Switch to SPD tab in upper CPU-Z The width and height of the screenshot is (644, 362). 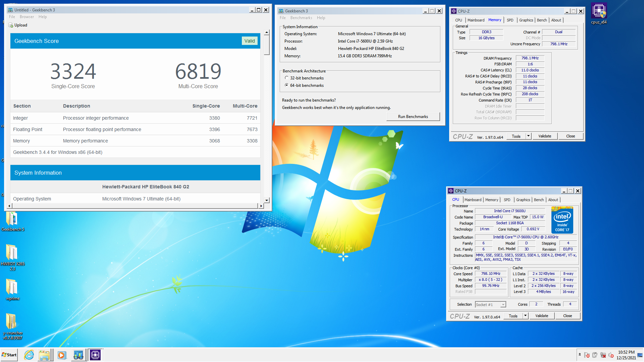pyautogui.click(x=510, y=20)
